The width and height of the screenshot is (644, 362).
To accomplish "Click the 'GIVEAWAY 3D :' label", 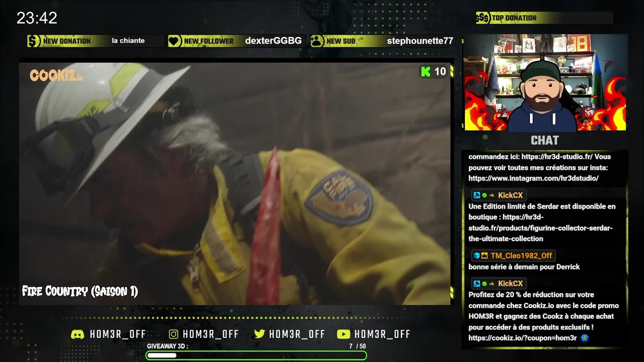I will (168, 346).
